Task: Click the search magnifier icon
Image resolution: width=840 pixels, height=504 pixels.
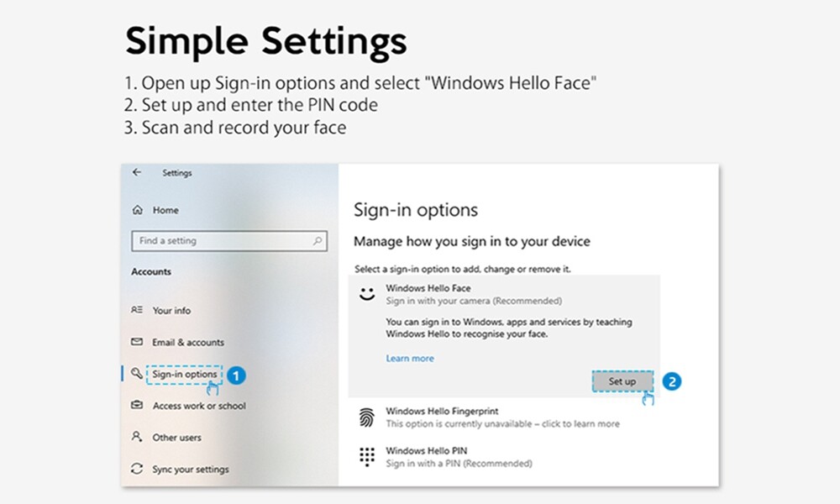Action: (318, 241)
